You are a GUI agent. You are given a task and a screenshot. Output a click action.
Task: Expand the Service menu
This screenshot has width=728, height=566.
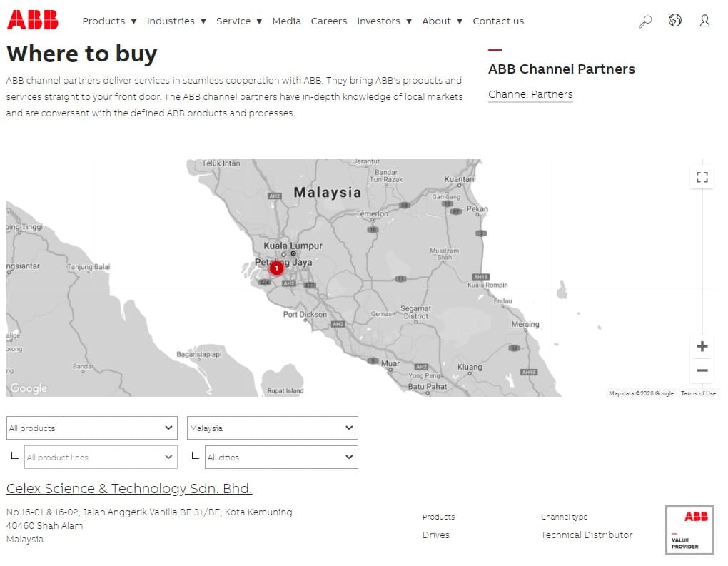(239, 21)
